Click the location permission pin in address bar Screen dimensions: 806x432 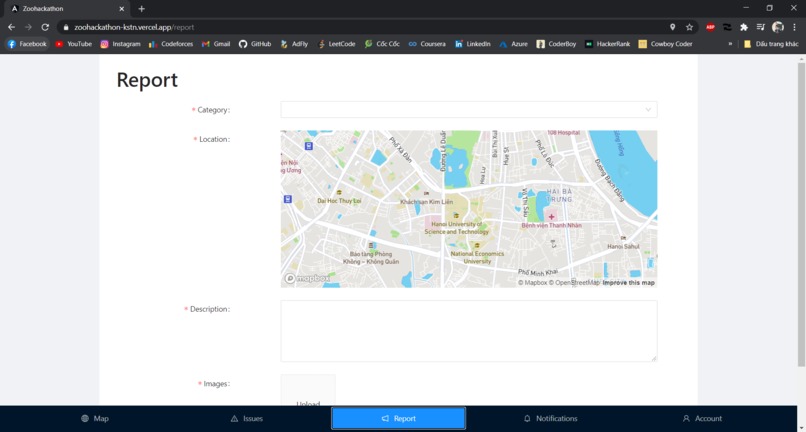point(672,27)
